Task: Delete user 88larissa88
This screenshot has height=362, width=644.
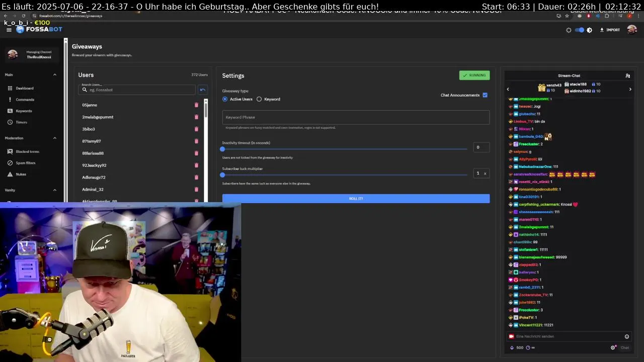Action: (196, 153)
